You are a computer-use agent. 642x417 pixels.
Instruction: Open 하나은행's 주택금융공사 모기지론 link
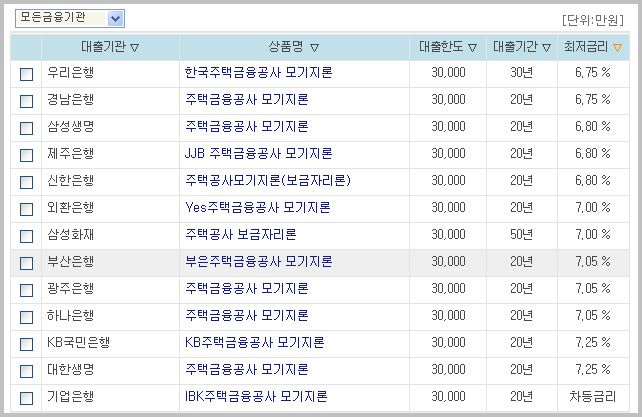click(x=246, y=316)
